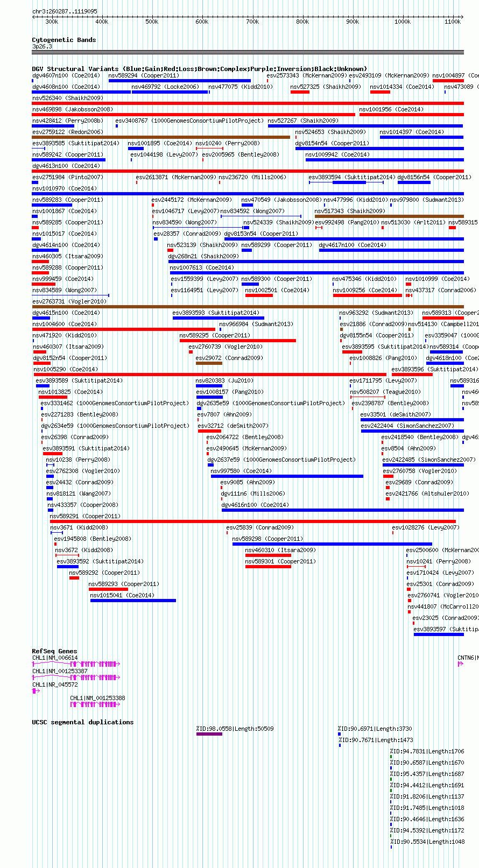This screenshot has height=868, width=479.
Task: Click the 3p26.3 cytogenetic band label
Action: (x=42, y=46)
